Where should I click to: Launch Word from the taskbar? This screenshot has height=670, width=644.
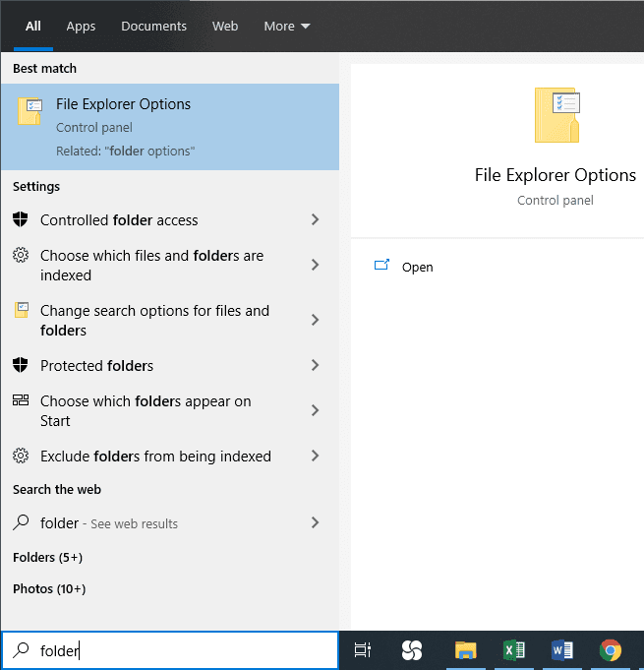click(x=561, y=650)
